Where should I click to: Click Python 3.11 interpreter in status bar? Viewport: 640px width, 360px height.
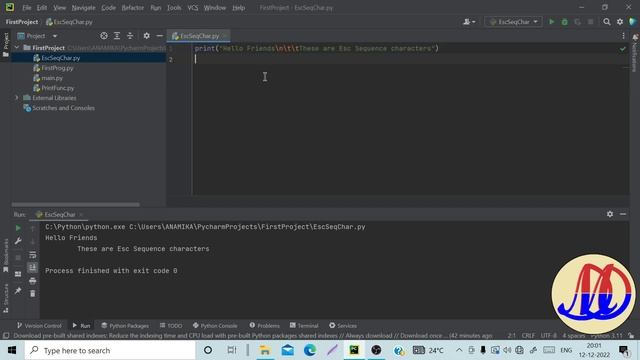click(x=607, y=335)
